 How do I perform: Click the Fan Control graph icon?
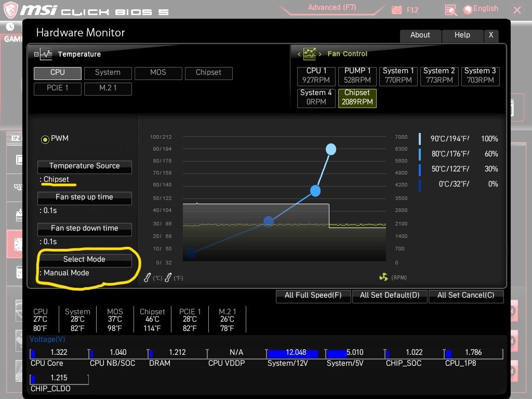310,54
